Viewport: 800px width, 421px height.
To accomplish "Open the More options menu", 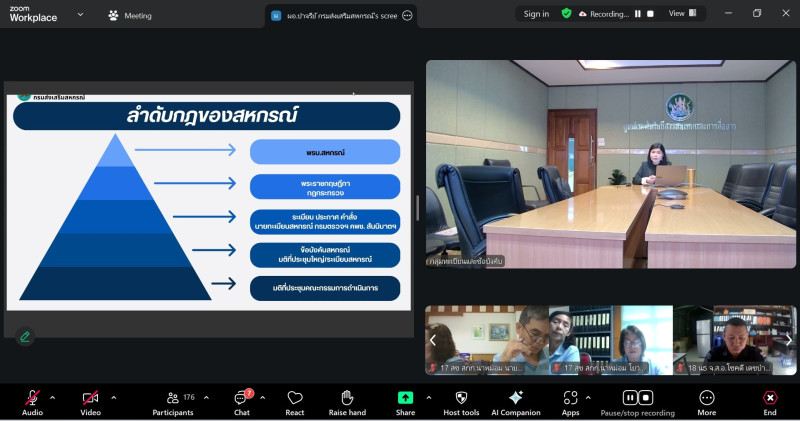I will pos(707,400).
